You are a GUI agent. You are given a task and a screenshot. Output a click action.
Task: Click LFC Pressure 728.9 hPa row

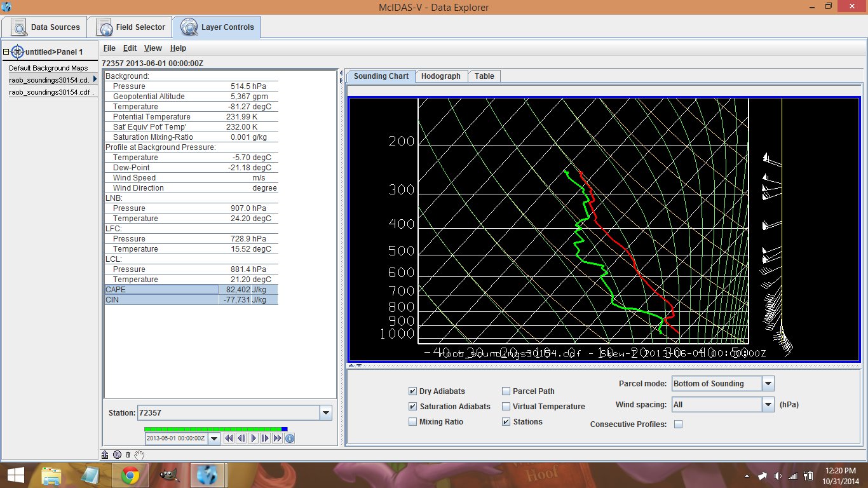(x=191, y=239)
